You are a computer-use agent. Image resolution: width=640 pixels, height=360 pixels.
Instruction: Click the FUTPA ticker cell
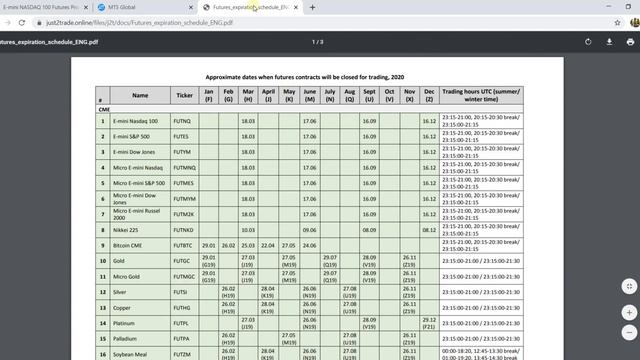(x=184, y=339)
